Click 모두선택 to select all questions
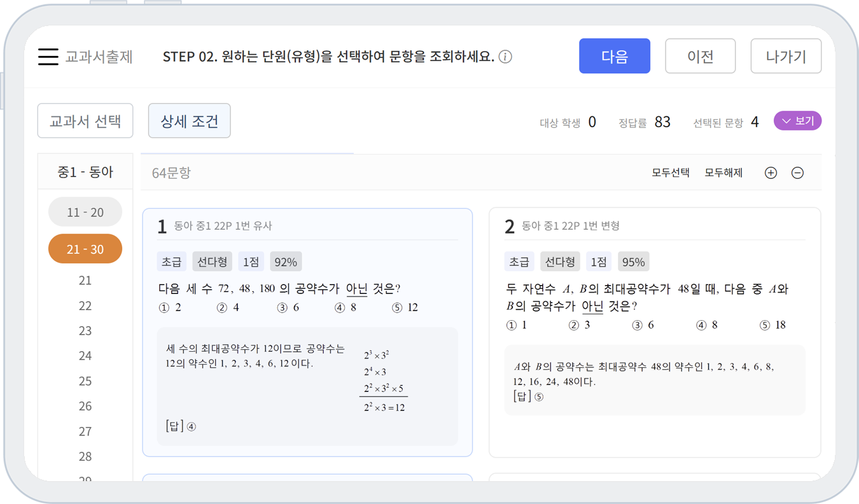859x504 pixels. click(x=670, y=173)
